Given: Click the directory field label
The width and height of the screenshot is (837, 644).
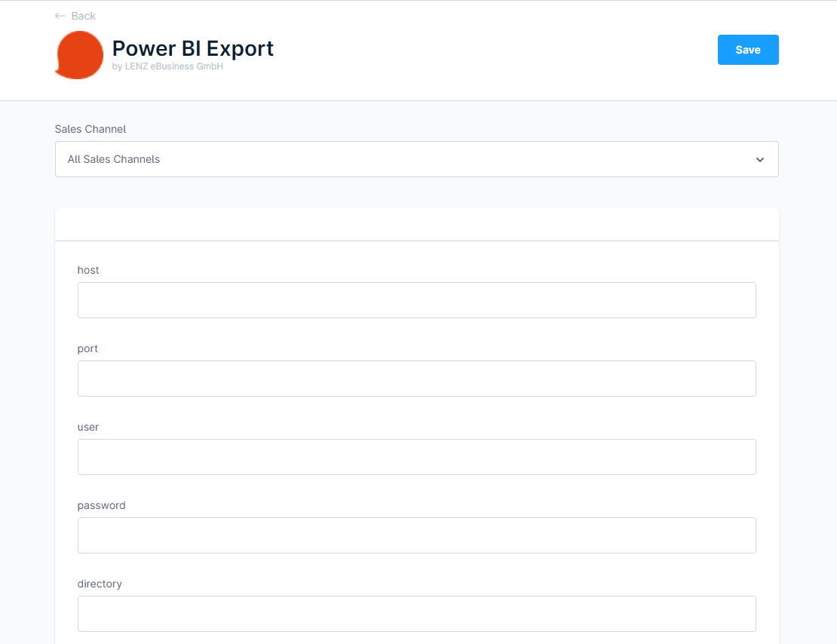Looking at the screenshot, I should 100,584.
